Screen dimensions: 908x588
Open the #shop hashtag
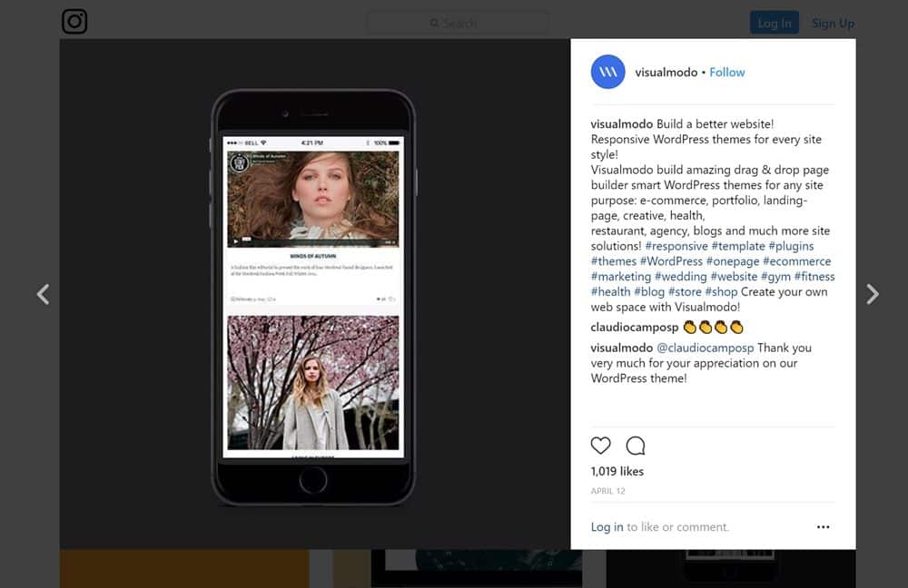click(721, 291)
